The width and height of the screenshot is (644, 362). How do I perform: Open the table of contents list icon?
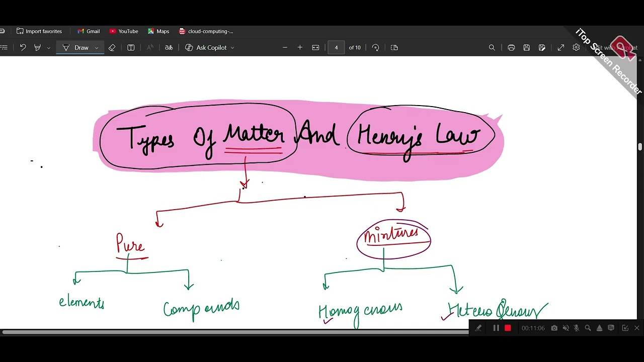[x=4, y=47]
